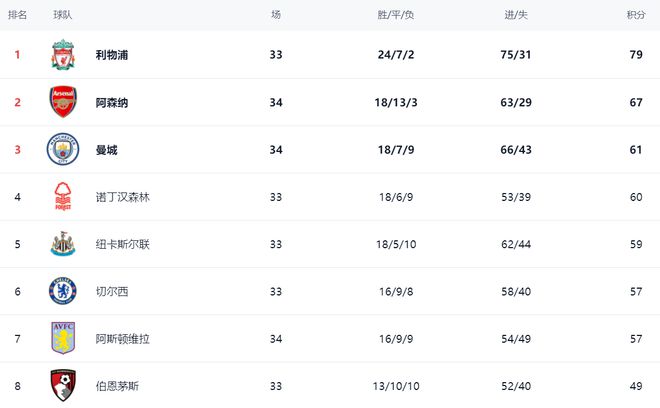Screen dimensions: 660x408
Task: Click the 胜/平/负 column header
Action: pos(396,15)
